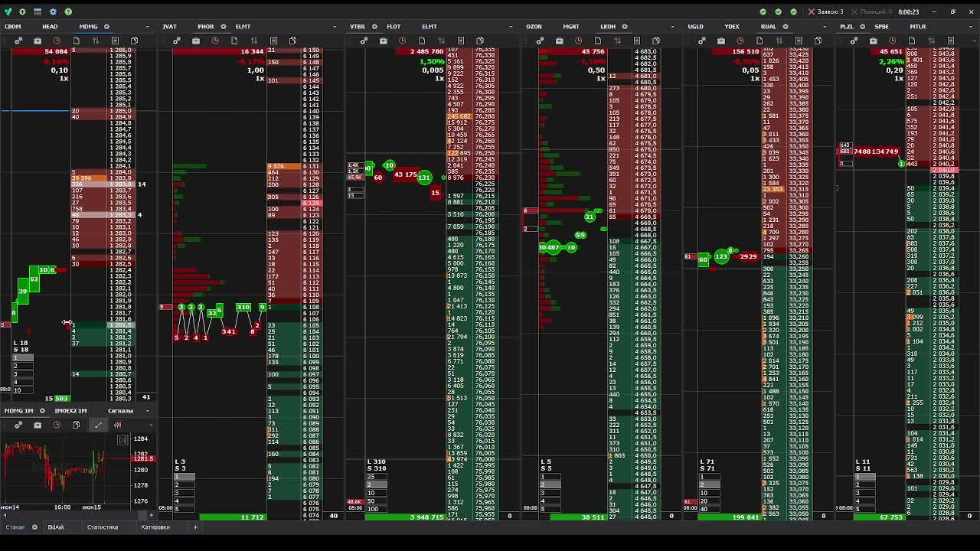Expand tab dropdown of the PHOR panel
This screenshot has width=980, height=551.
335,27
